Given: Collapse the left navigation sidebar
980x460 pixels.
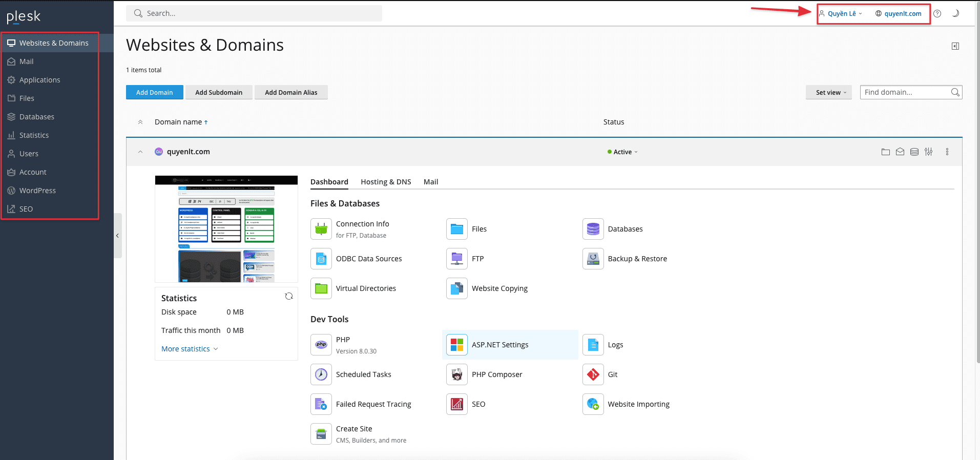Looking at the screenshot, I should coord(117,236).
